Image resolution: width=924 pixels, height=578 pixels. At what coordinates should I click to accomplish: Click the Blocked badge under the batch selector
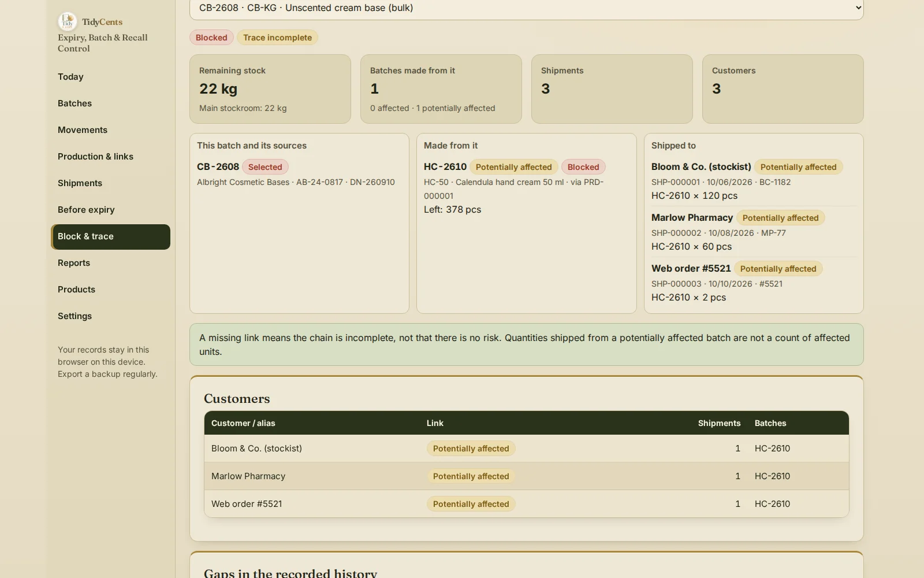coord(211,38)
